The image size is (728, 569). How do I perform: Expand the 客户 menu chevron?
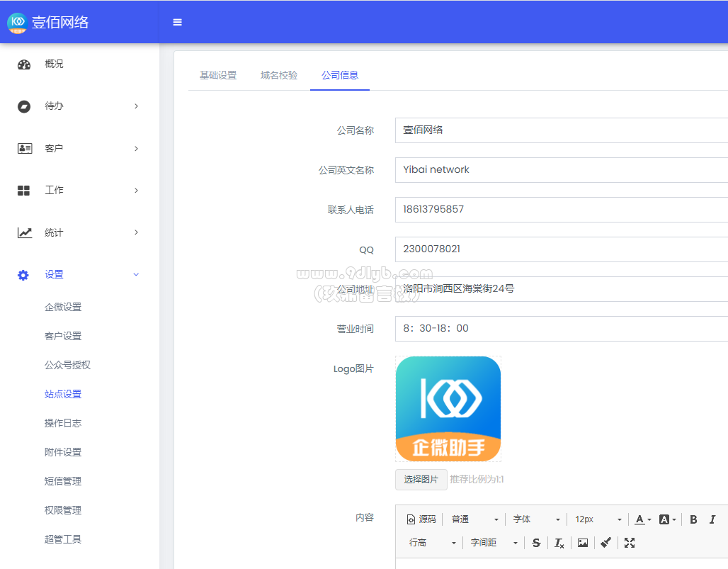(x=136, y=149)
